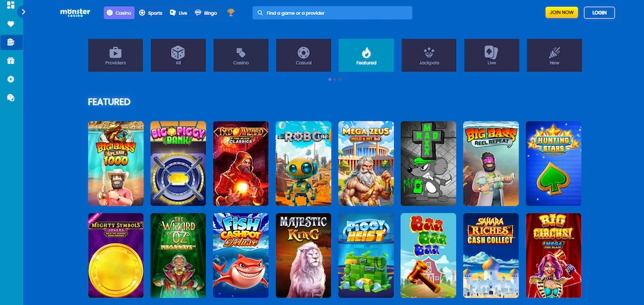The image size is (644, 305).
Task: Open Big Piggy Bank game
Action: click(178, 163)
